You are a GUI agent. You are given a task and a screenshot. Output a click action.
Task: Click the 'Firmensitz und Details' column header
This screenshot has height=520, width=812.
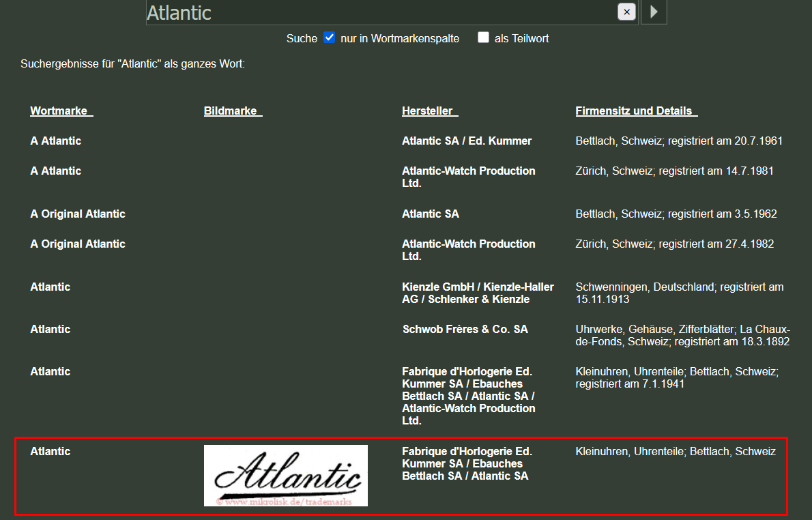[636, 111]
